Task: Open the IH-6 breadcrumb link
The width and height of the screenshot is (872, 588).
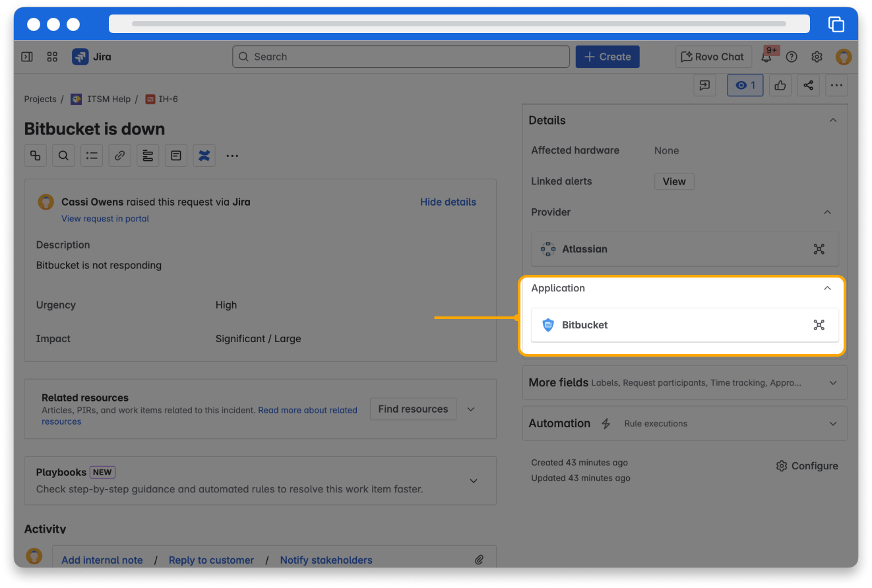Action: coord(162,99)
